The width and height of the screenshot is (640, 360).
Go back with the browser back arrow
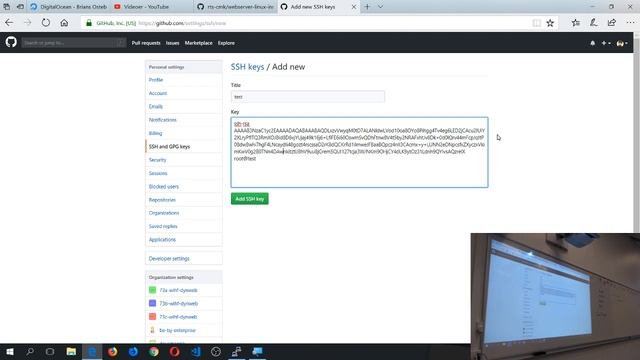9,23
